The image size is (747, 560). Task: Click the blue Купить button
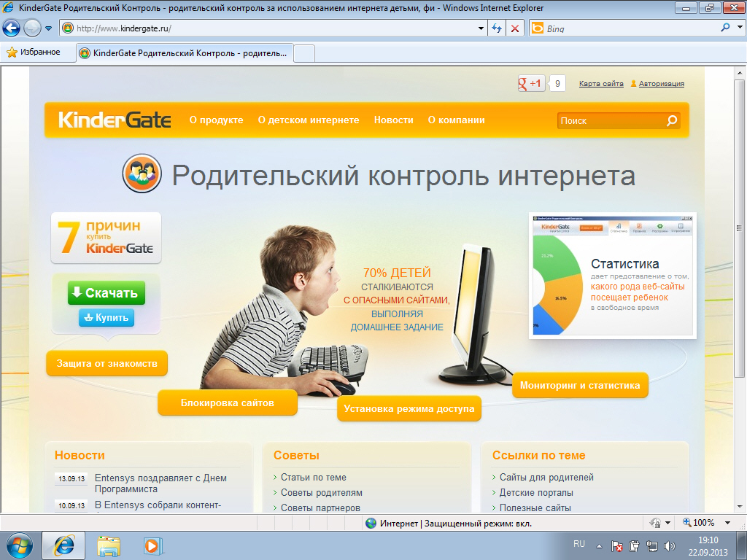(107, 318)
